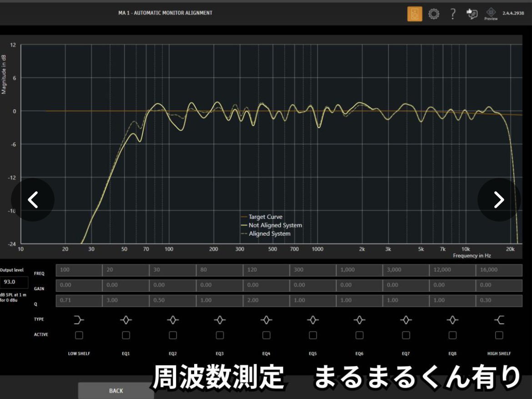Go to previous image with left arrow

[x=33, y=200]
